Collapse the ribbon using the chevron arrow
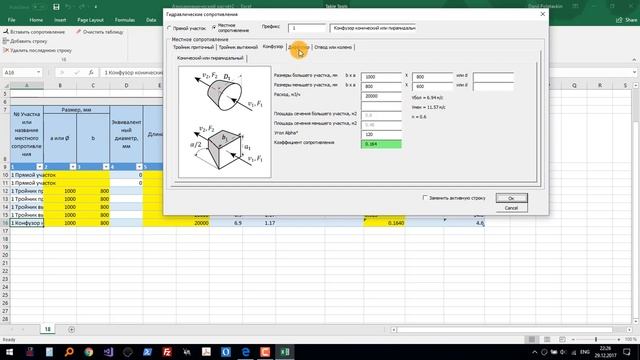 pos(634,60)
